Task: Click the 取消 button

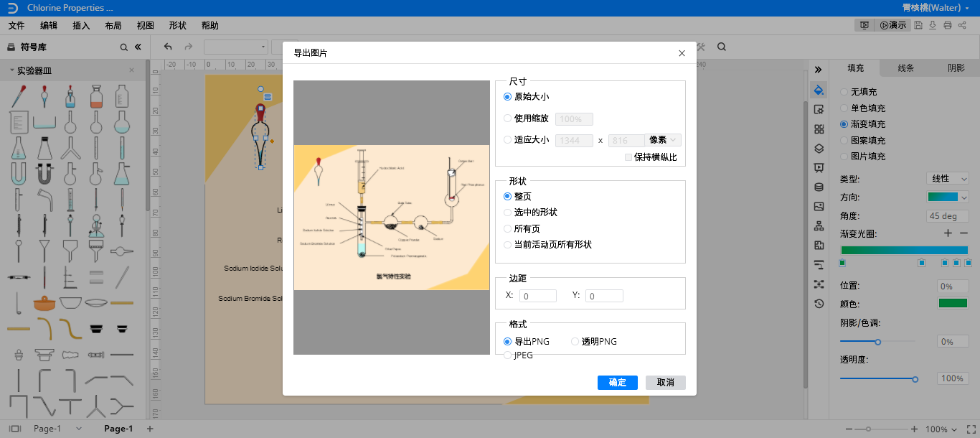Action: point(665,383)
